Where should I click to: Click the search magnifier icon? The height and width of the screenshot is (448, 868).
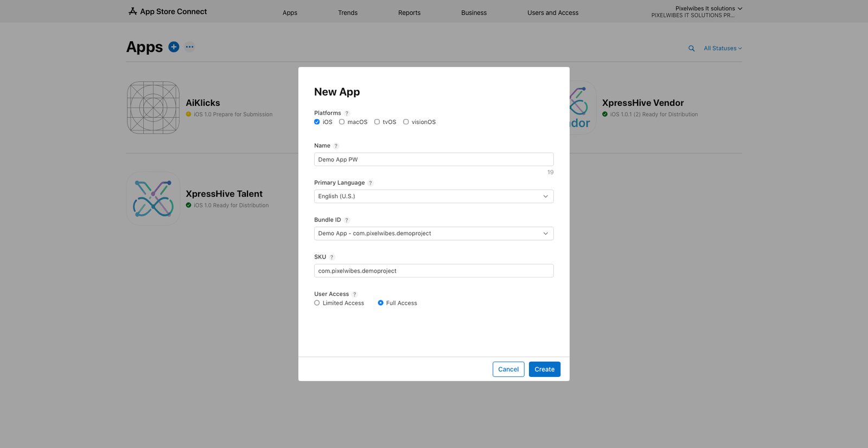[692, 48]
